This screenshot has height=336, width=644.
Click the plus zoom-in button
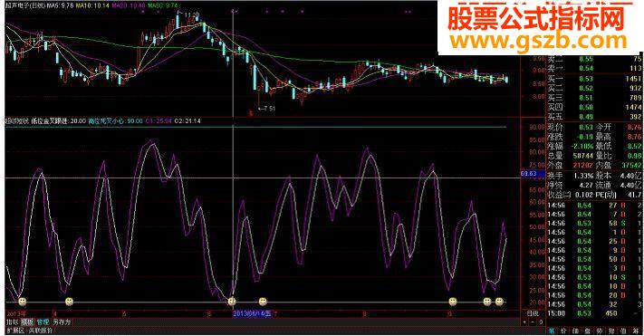[525, 322]
